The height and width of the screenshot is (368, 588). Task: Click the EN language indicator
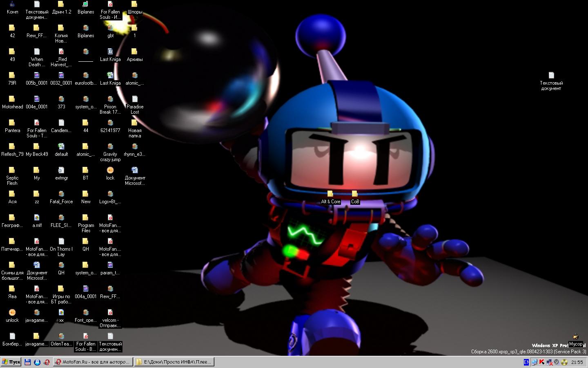click(526, 362)
